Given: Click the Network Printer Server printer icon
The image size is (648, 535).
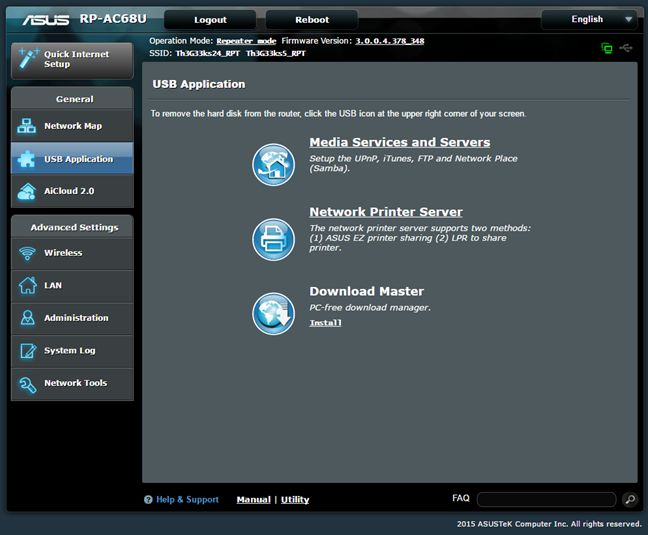Looking at the screenshot, I should [x=273, y=239].
